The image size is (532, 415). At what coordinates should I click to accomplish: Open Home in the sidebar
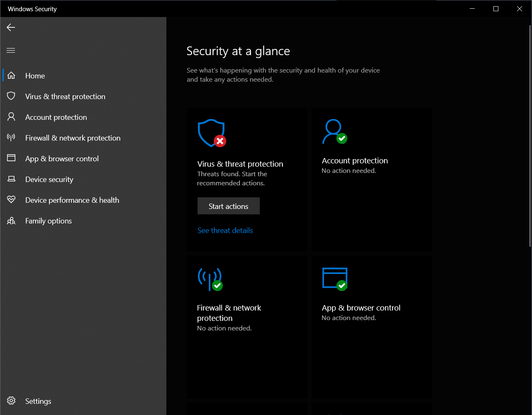(x=83, y=75)
